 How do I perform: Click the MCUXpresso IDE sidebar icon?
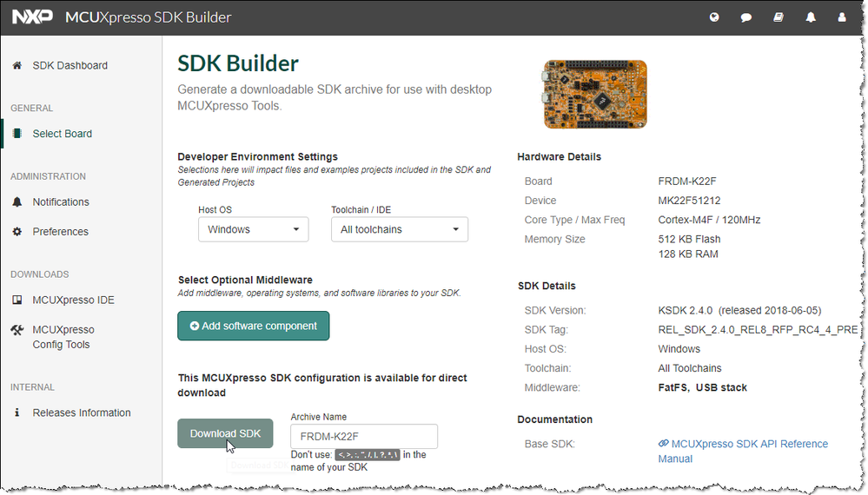[x=17, y=300]
